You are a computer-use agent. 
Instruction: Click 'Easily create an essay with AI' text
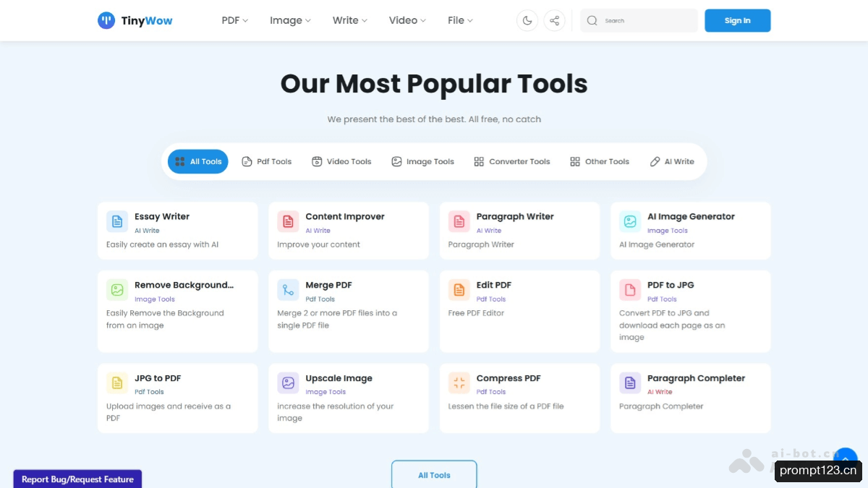tap(163, 244)
